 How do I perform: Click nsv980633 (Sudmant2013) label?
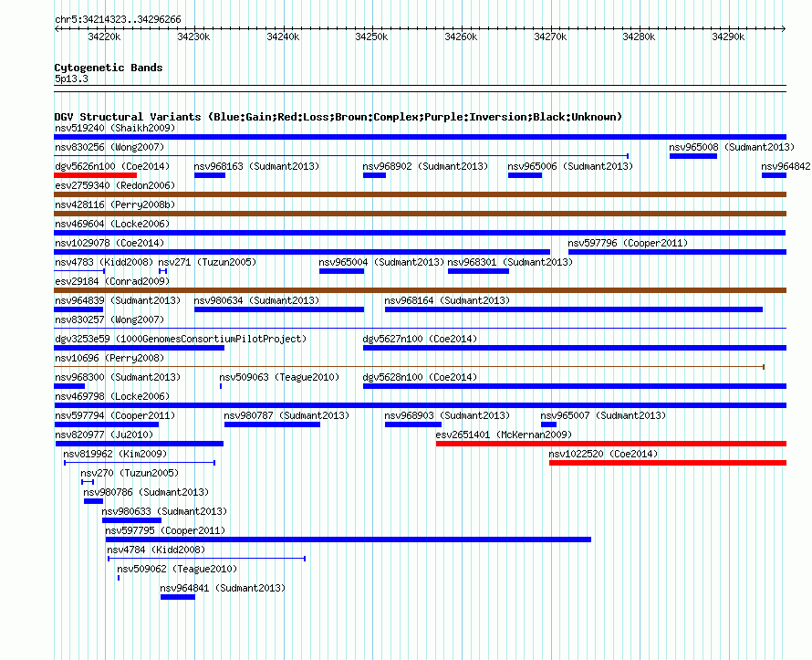pos(164,511)
